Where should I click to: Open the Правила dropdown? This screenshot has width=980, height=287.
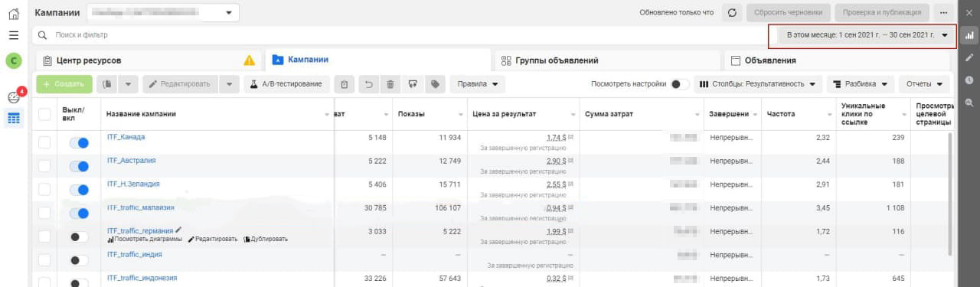coord(477,84)
